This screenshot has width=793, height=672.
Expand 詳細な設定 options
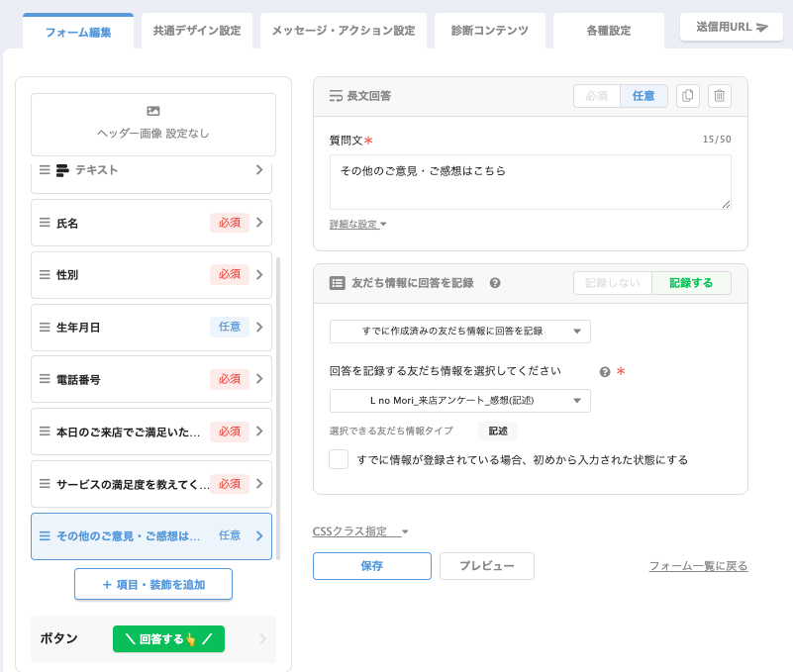(x=357, y=225)
